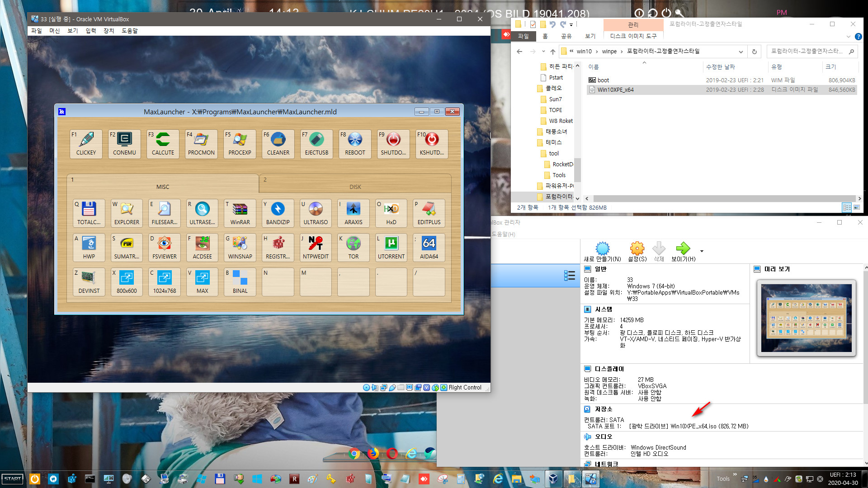The image size is (868, 488).
Task: Open the 머신 menu in VirtualBox VM window
Action: [x=54, y=31]
